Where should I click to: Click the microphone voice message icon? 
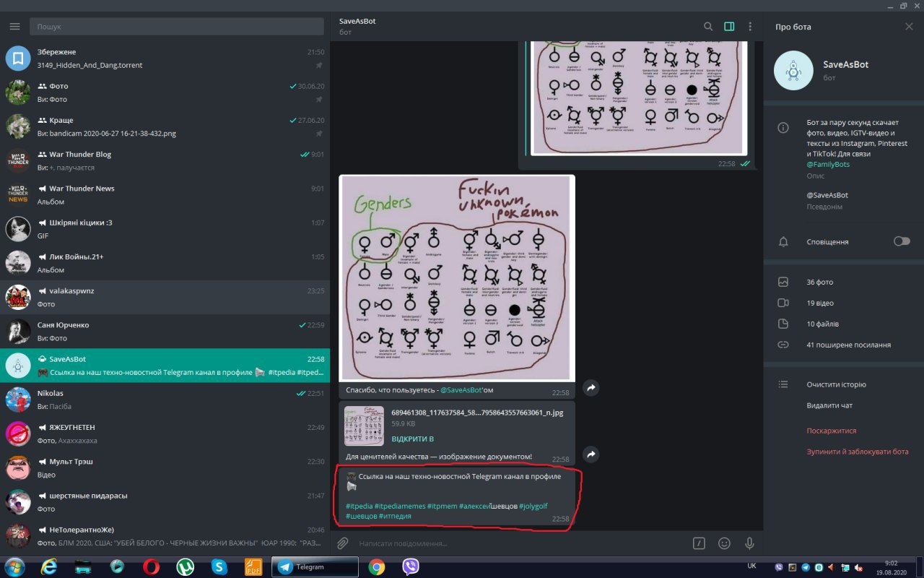point(749,543)
